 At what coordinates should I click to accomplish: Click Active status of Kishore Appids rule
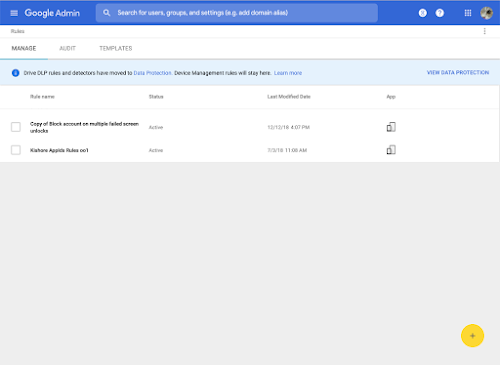[x=156, y=150]
